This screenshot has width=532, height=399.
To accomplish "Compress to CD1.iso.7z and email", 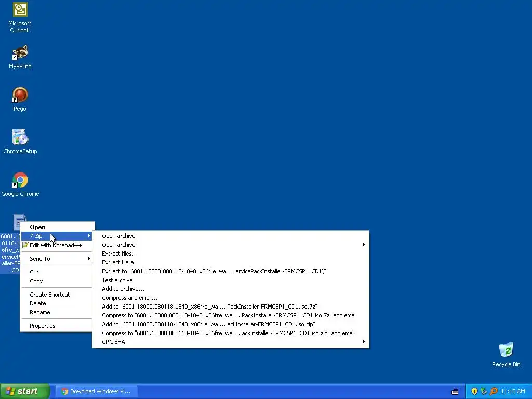I will [231, 315].
